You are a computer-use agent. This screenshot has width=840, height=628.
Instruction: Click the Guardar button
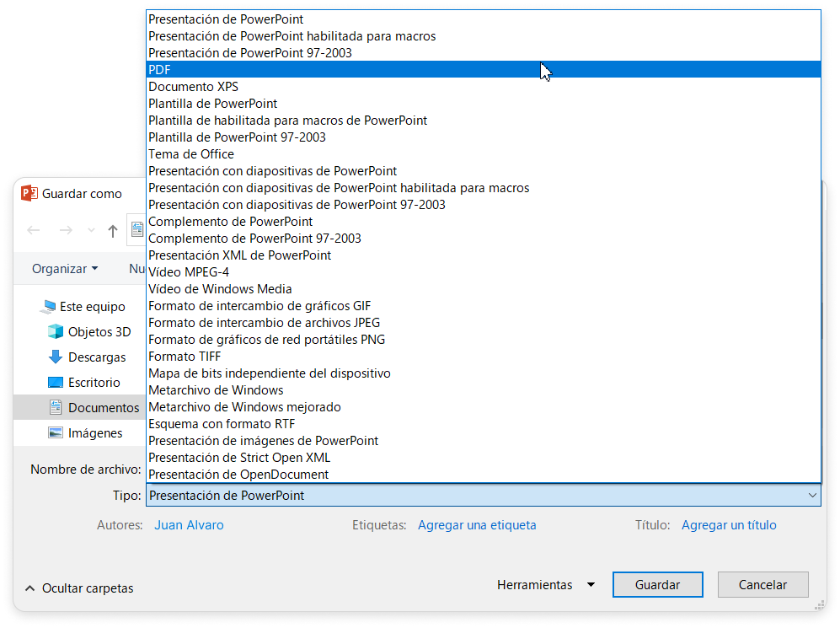point(657,585)
